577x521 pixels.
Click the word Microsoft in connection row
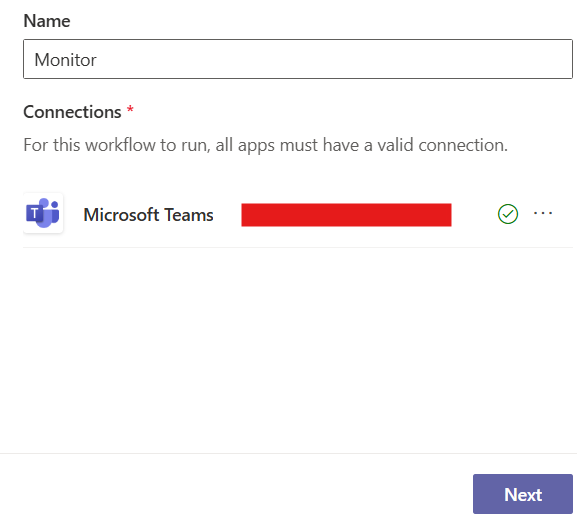click(121, 215)
